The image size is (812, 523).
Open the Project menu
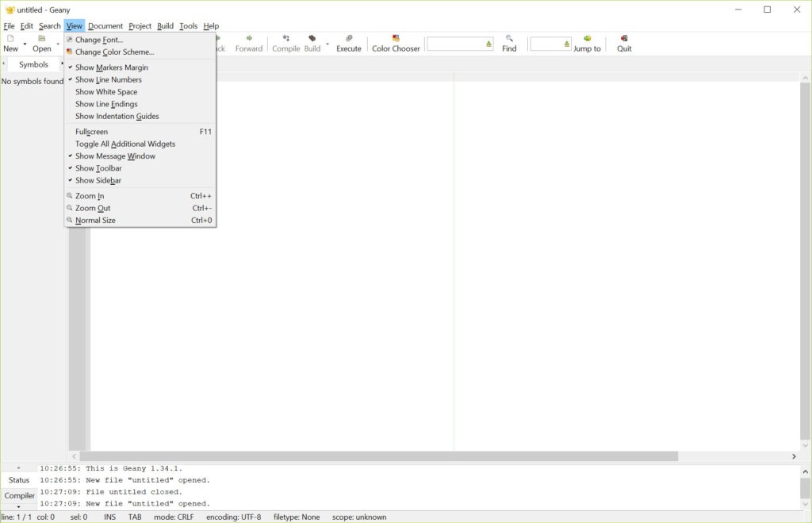click(x=140, y=26)
